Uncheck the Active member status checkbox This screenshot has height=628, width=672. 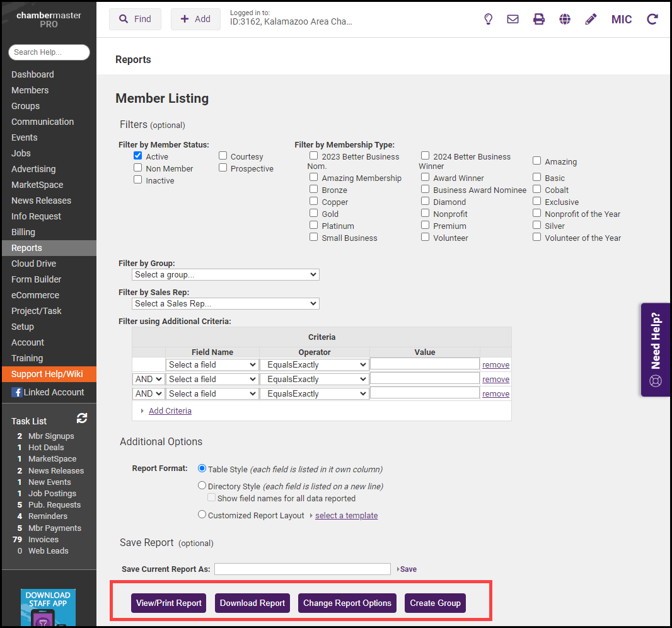pyautogui.click(x=138, y=156)
